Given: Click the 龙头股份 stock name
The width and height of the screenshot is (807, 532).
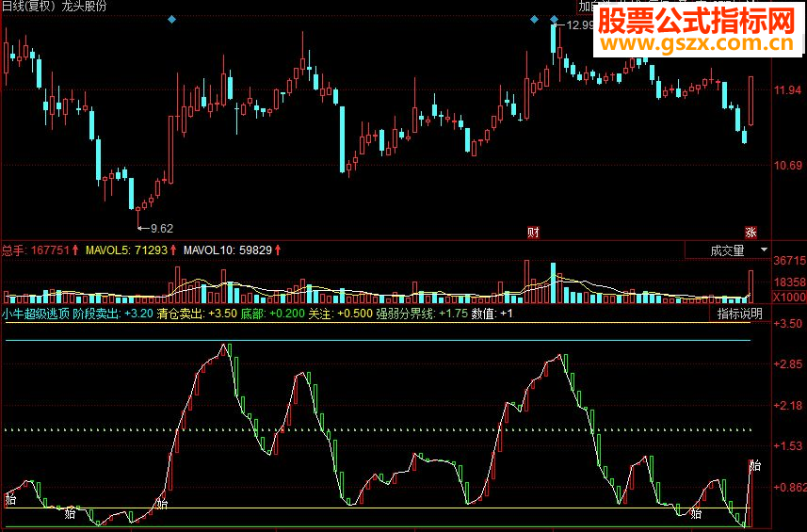Looking at the screenshot, I should pyautogui.click(x=84, y=7).
